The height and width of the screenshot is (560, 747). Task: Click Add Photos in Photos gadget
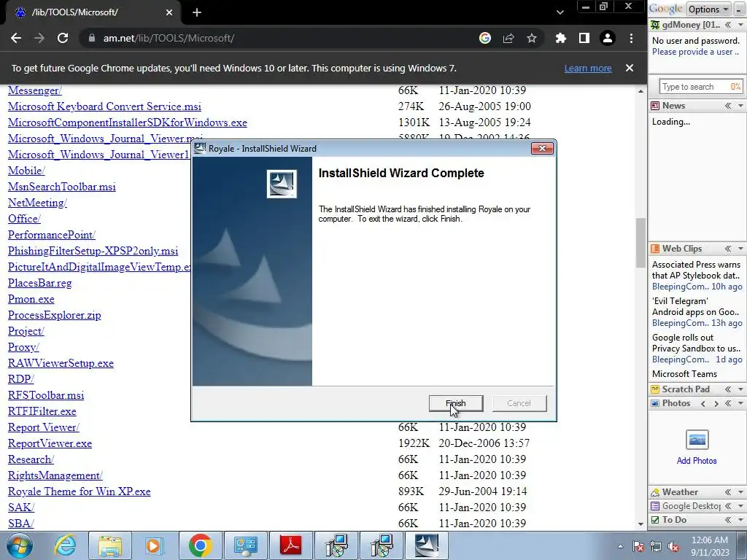pyautogui.click(x=697, y=461)
